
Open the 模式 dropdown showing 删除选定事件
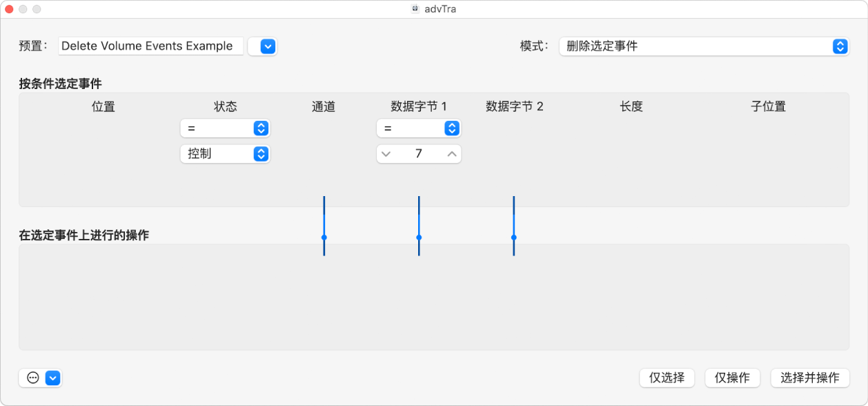pyautogui.click(x=703, y=46)
